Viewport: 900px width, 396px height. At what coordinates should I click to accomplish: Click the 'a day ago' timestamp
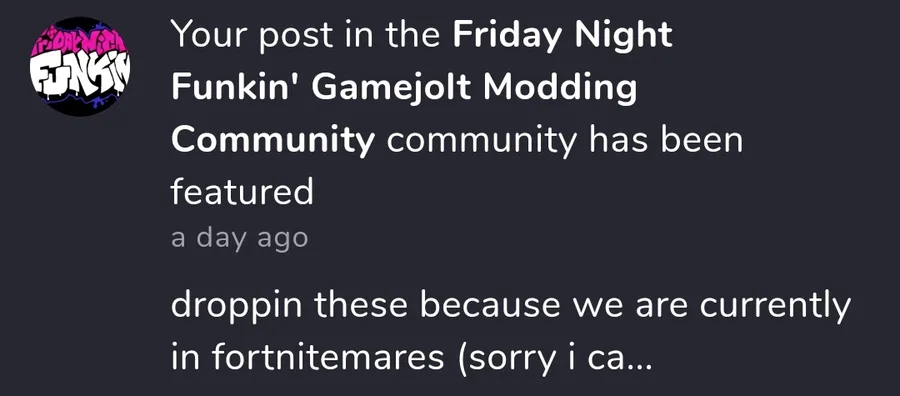pos(239,238)
